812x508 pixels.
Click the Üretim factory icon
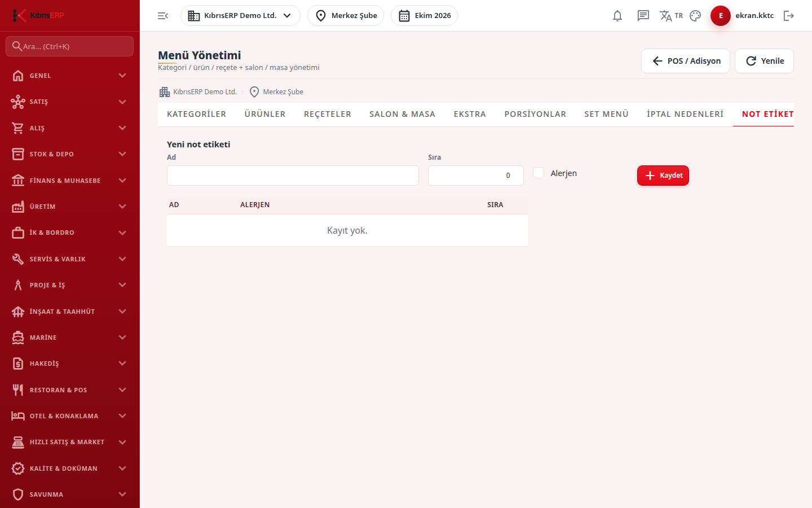coord(18,207)
